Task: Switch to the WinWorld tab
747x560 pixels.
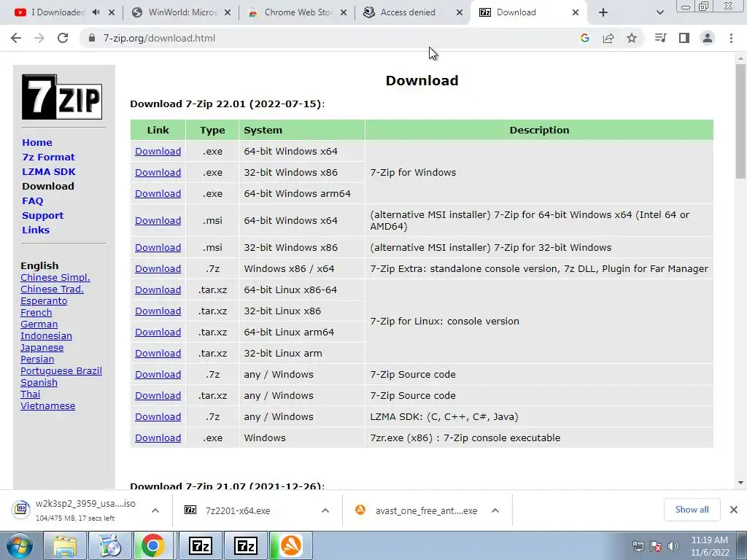Action: [177, 12]
